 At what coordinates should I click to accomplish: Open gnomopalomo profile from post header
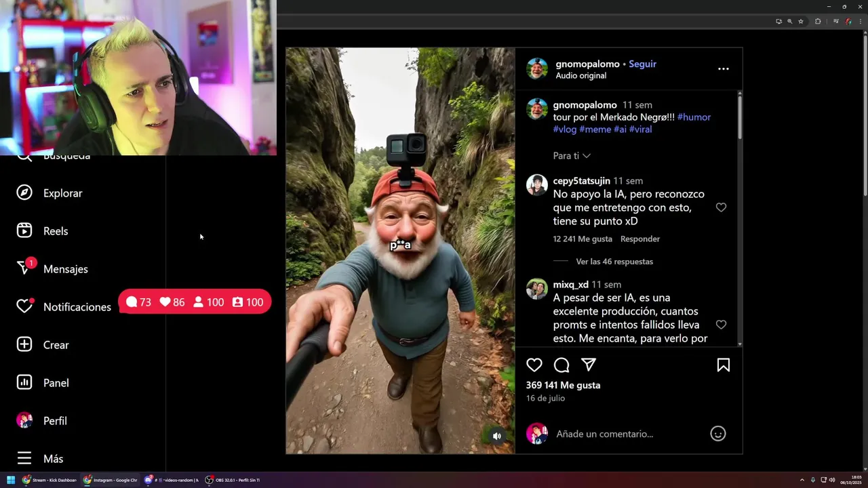pyautogui.click(x=587, y=64)
